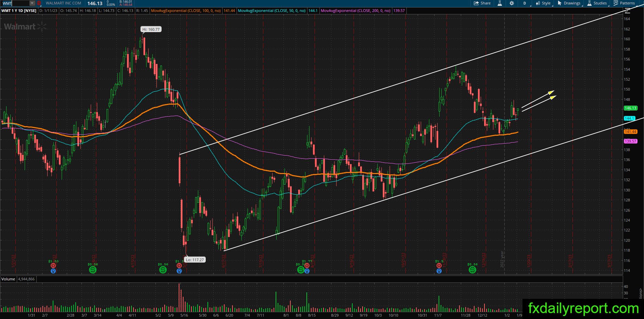Click the magenta 139.57 EMA value bubble

tap(630, 141)
